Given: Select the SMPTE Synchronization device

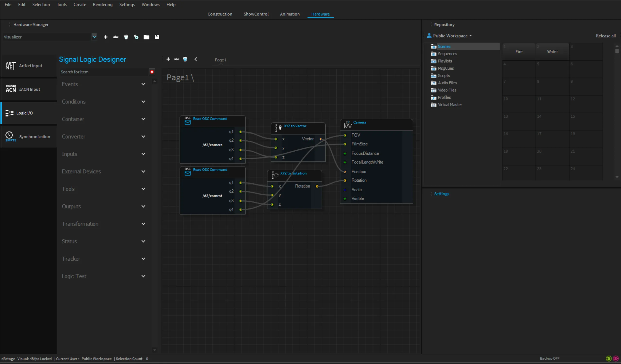Looking at the screenshot, I should (28, 137).
